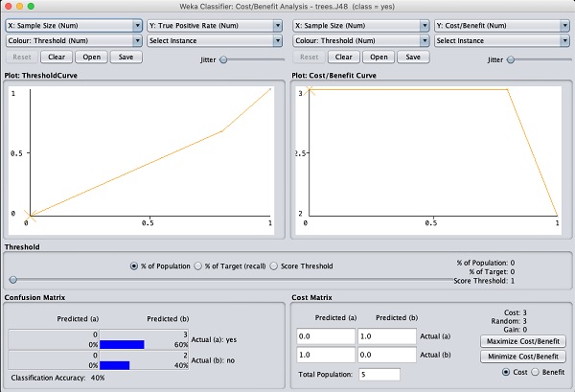Click the red close window button
This screenshot has width=575, height=392.
pyautogui.click(x=8, y=7)
